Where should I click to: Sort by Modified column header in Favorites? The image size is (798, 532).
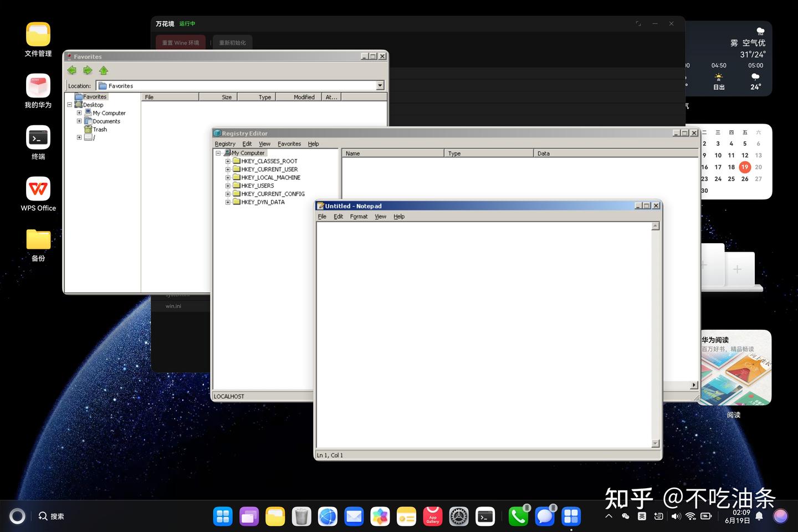coord(299,97)
